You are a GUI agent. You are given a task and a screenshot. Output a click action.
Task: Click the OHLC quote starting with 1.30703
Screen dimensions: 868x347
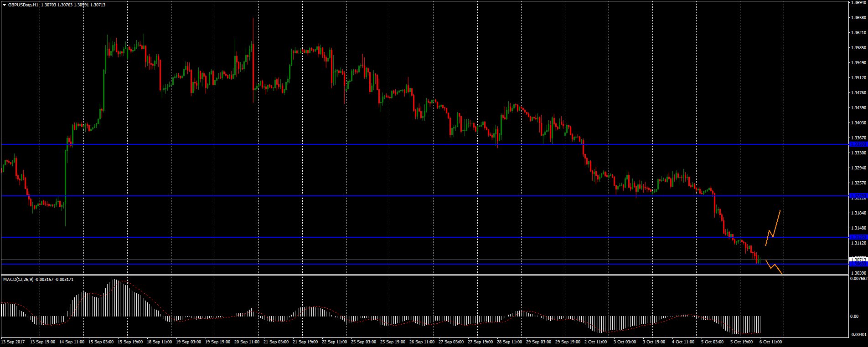[73, 5]
